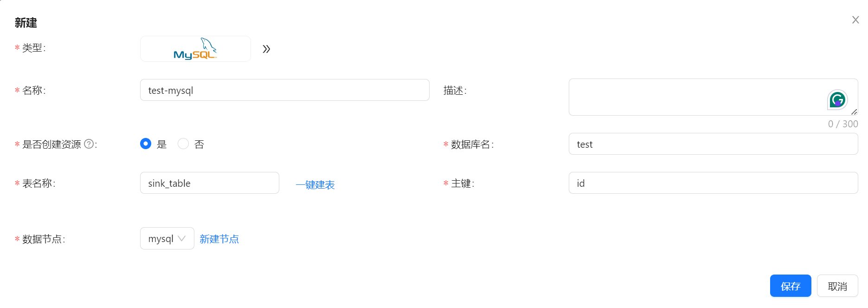Click the resize handle of description box
The image size is (868, 308).
854,112
